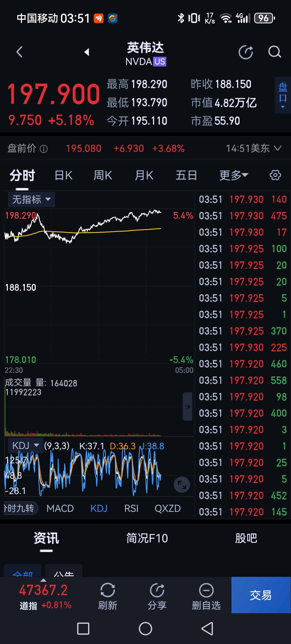Tap the back arrow at top left
Image resolution: width=291 pixels, height=644 pixels.
pos(19,52)
